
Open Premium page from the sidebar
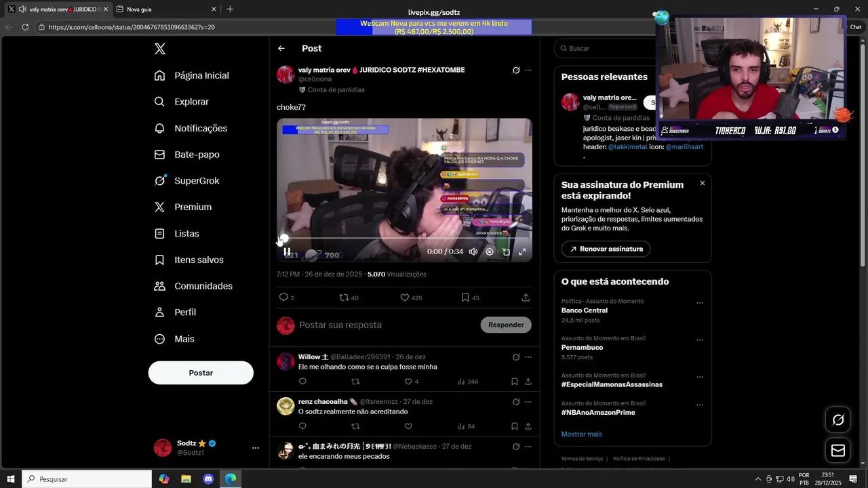point(183,207)
